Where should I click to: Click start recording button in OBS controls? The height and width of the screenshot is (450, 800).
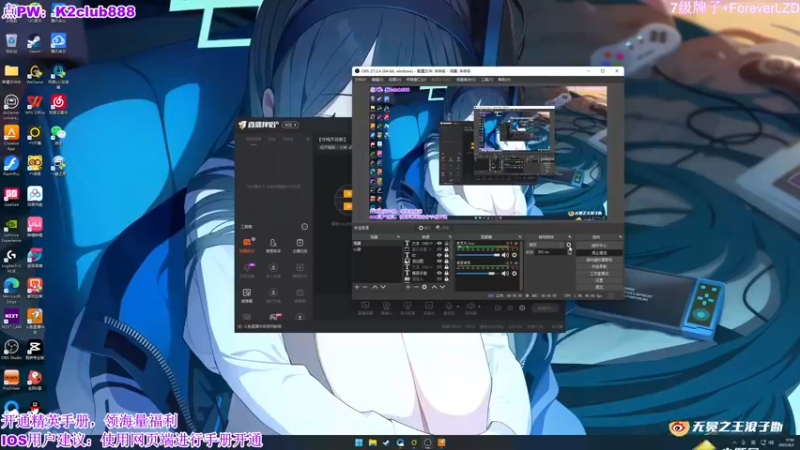tap(599, 266)
